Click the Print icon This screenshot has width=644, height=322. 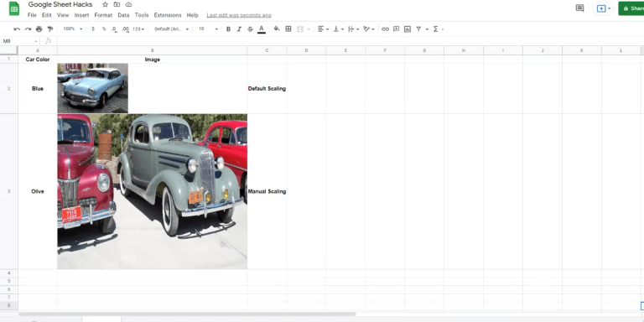coord(39,29)
